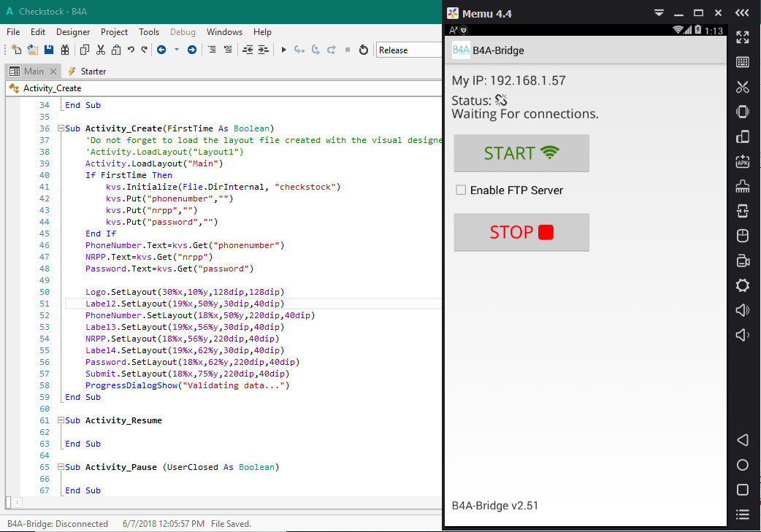Click the Copy toolbar icon
The width and height of the screenshot is (761, 532).
[x=85, y=50]
